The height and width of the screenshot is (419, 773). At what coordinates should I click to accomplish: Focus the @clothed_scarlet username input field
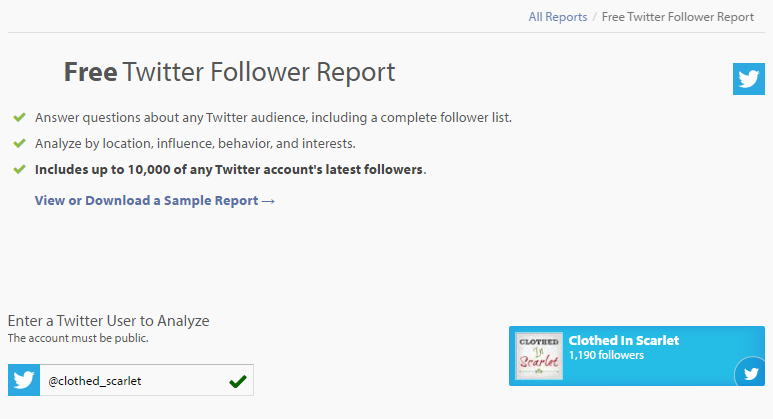coord(146,380)
